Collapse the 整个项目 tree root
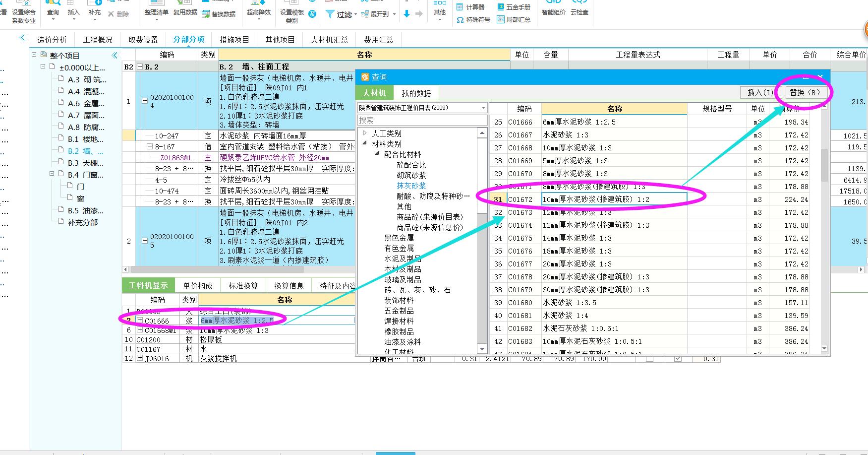 coord(34,55)
